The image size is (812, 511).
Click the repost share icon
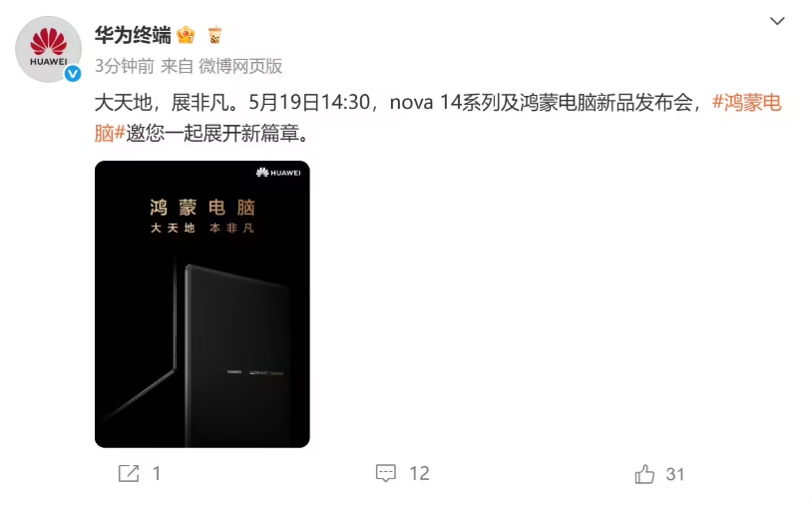129,473
